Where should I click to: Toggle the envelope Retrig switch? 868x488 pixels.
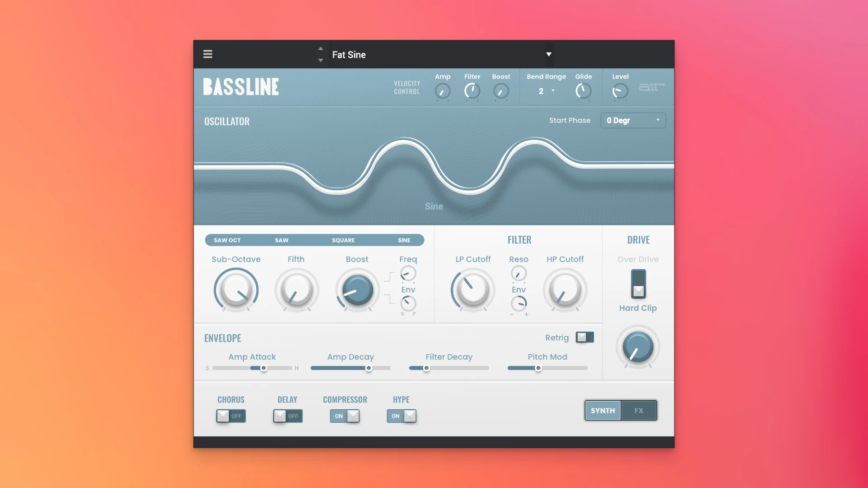[585, 338]
